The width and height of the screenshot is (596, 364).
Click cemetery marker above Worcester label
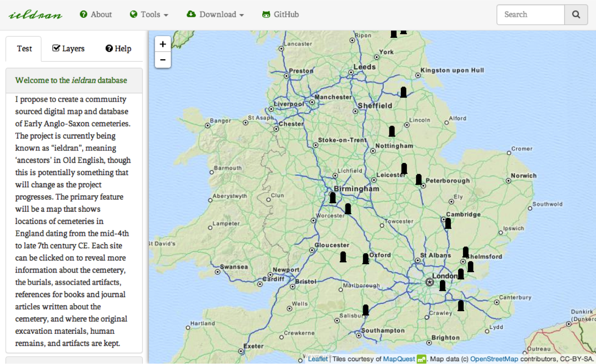tap(348, 209)
